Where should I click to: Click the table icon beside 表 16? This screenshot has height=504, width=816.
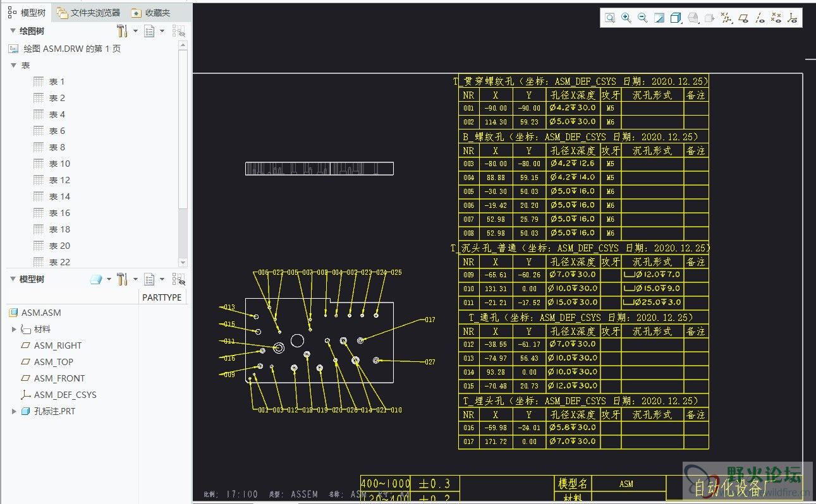click(x=39, y=213)
